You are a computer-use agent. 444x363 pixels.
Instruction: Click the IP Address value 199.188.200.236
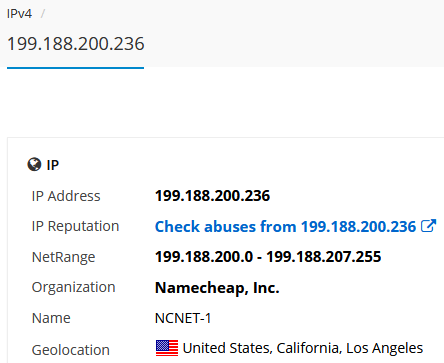point(212,196)
